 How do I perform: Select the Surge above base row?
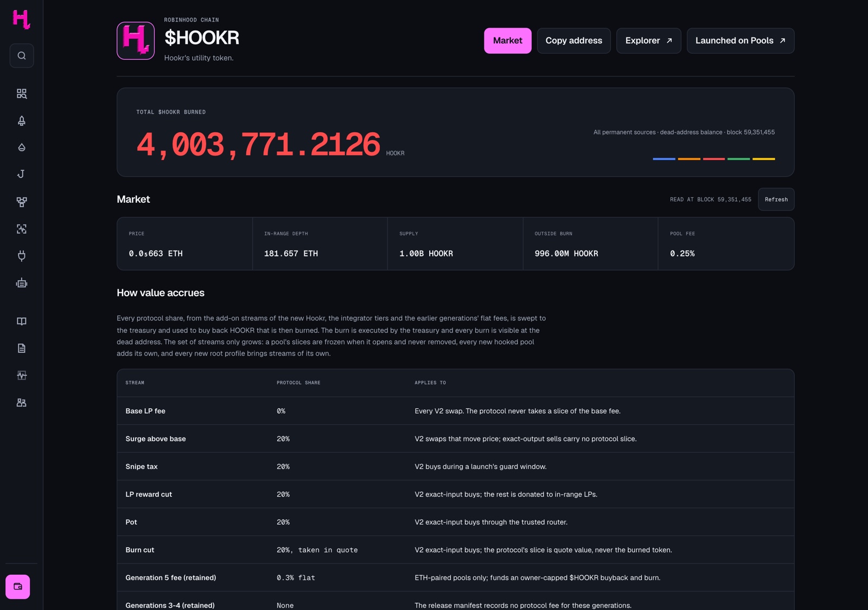pyautogui.click(x=456, y=439)
